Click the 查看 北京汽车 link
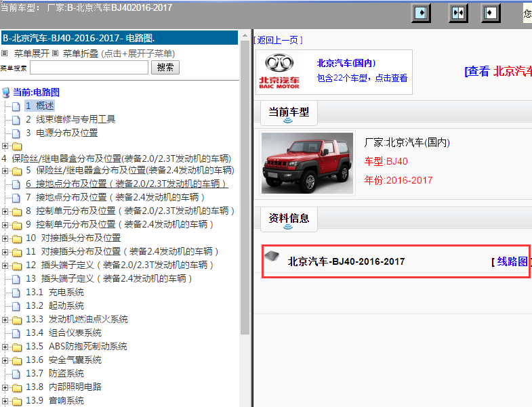Screen dimensions: 532x407 click(x=498, y=71)
